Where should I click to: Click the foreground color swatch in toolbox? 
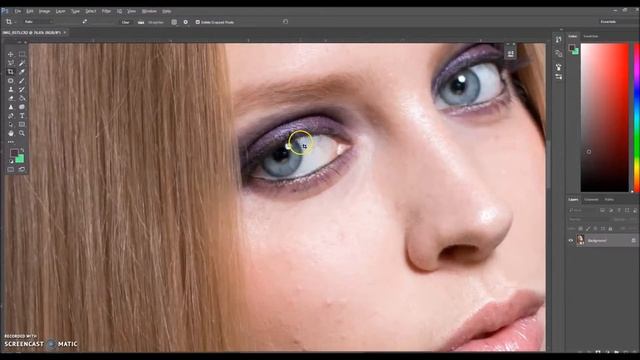tap(14, 153)
